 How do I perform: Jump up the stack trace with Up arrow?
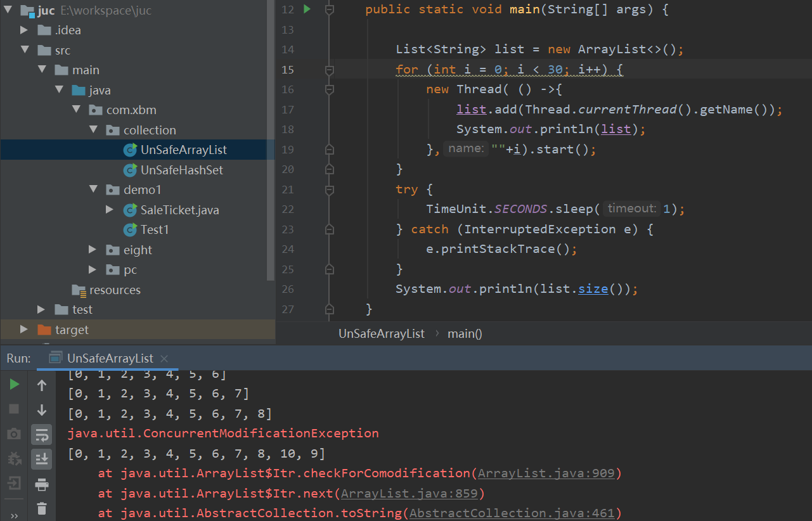(x=42, y=385)
